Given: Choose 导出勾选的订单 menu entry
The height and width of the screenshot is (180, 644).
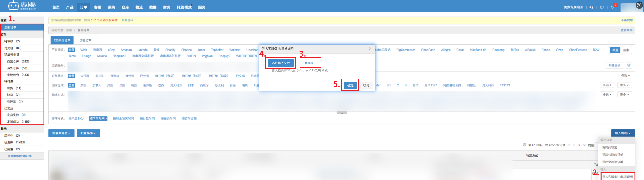Looking at the screenshot, I should click(613, 155).
